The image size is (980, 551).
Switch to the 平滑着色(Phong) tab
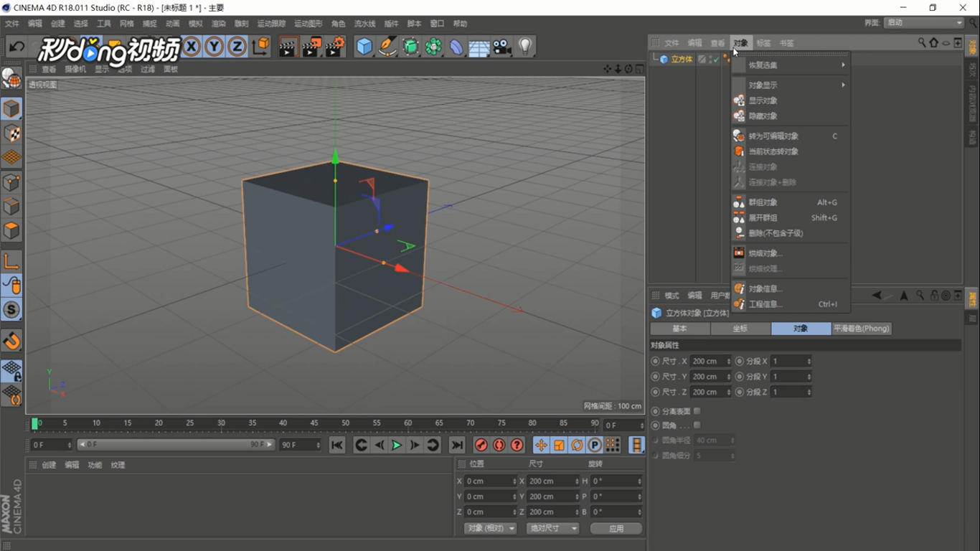click(x=862, y=329)
